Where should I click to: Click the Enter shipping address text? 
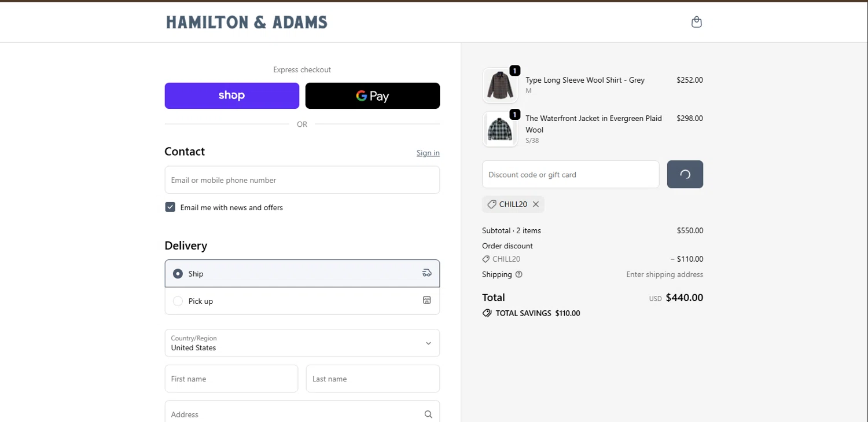[665, 274]
